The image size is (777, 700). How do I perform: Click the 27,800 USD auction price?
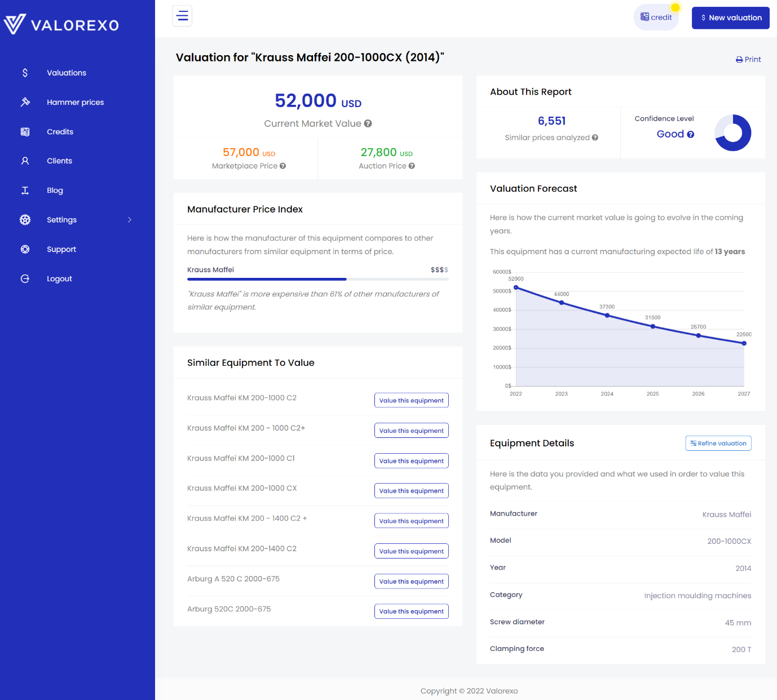click(x=387, y=152)
